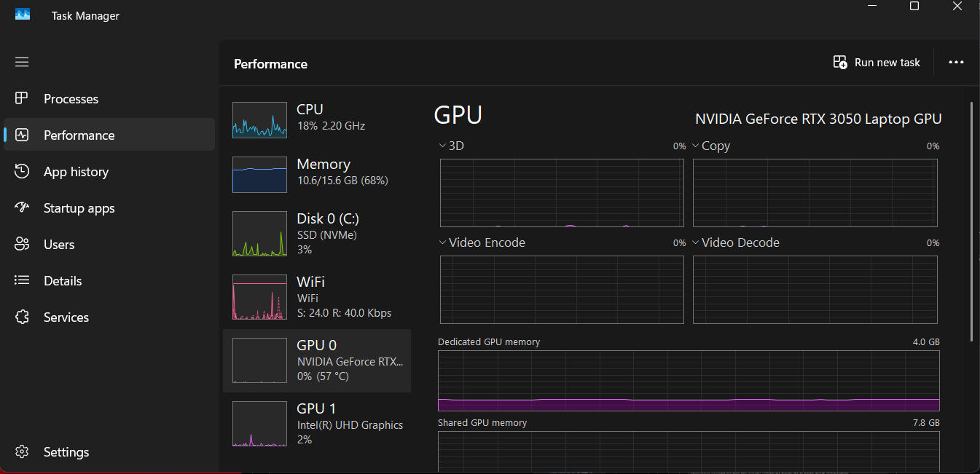This screenshot has width=980, height=474.
Task: Click the Performance heartbeat icon
Action: click(x=22, y=135)
